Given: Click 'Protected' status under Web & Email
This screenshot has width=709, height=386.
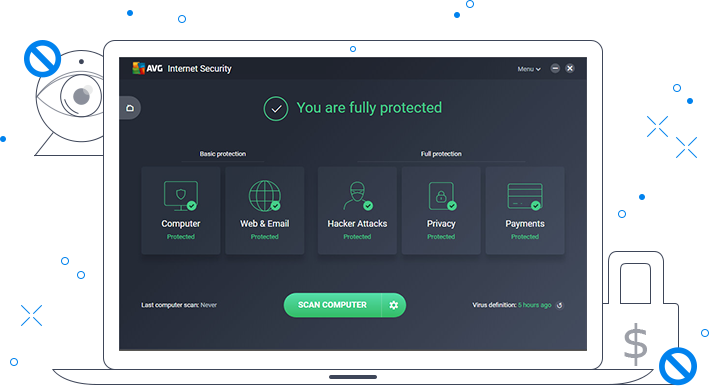Looking at the screenshot, I should click(265, 237).
